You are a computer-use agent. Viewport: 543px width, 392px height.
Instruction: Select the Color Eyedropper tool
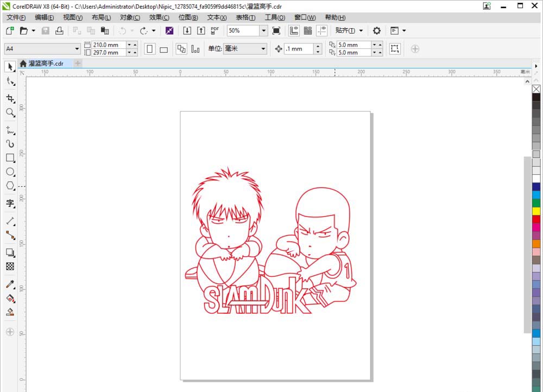pyautogui.click(x=10, y=284)
